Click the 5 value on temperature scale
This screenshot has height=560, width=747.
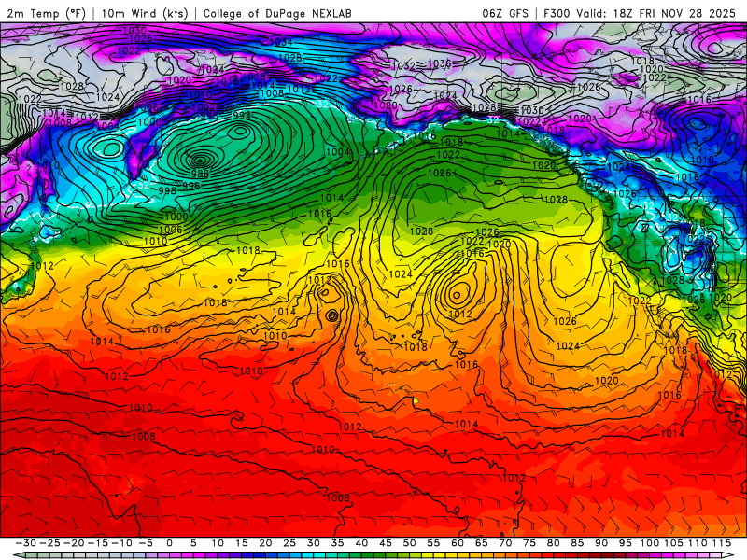click(193, 543)
